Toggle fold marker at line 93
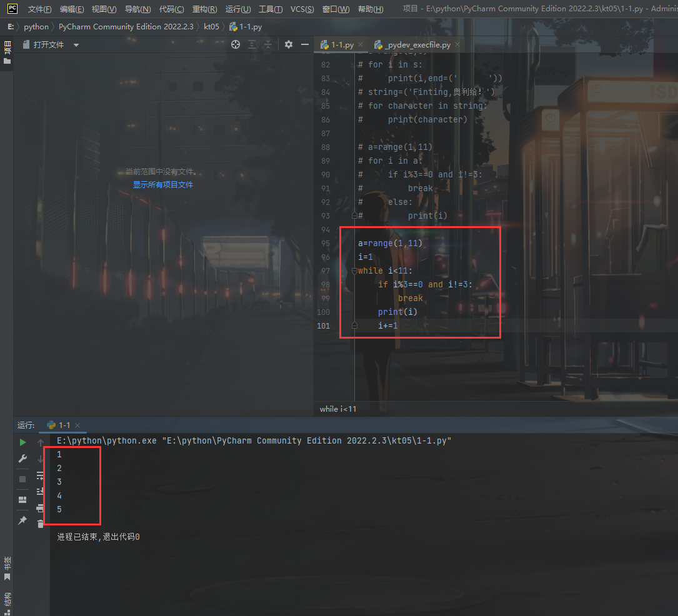 pyautogui.click(x=354, y=216)
